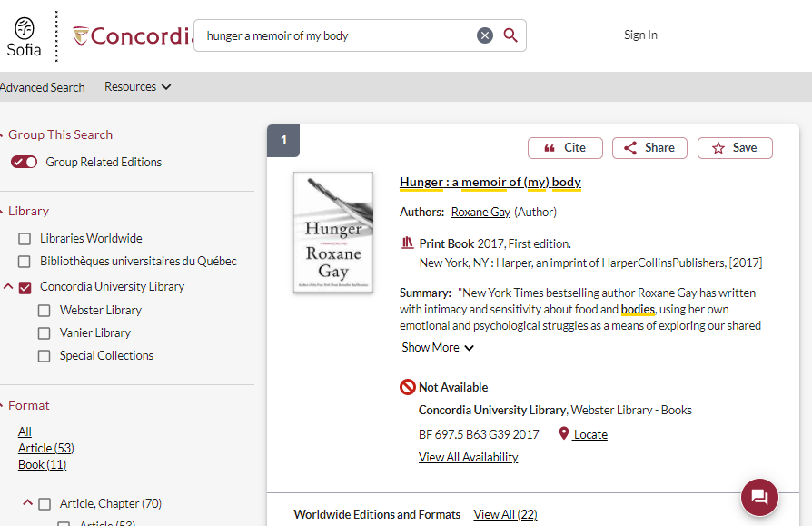Open Sign In
The width and height of the screenshot is (812, 526).
click(x=640, y=35)
